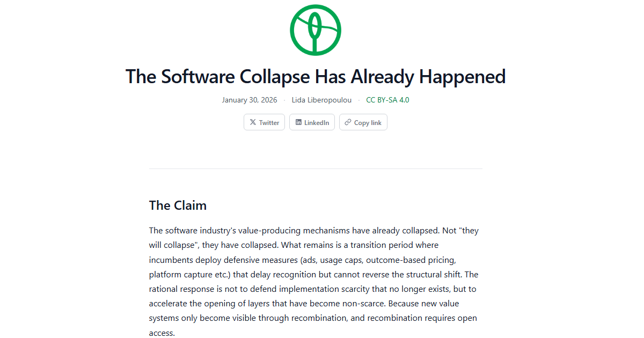The height and width of the screenshot is (338, 644).
Task: Click the horizontal divider below the buttons
Action: point(316,167)
